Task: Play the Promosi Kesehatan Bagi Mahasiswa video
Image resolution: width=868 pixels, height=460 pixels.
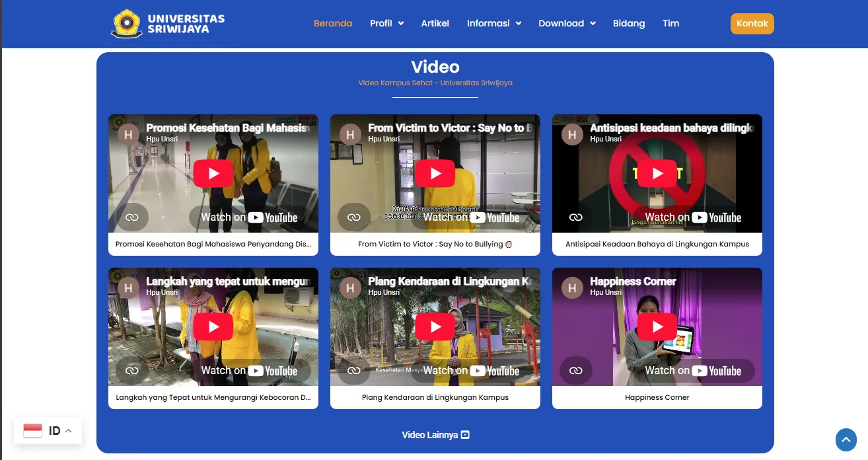Action: [213, 174]
